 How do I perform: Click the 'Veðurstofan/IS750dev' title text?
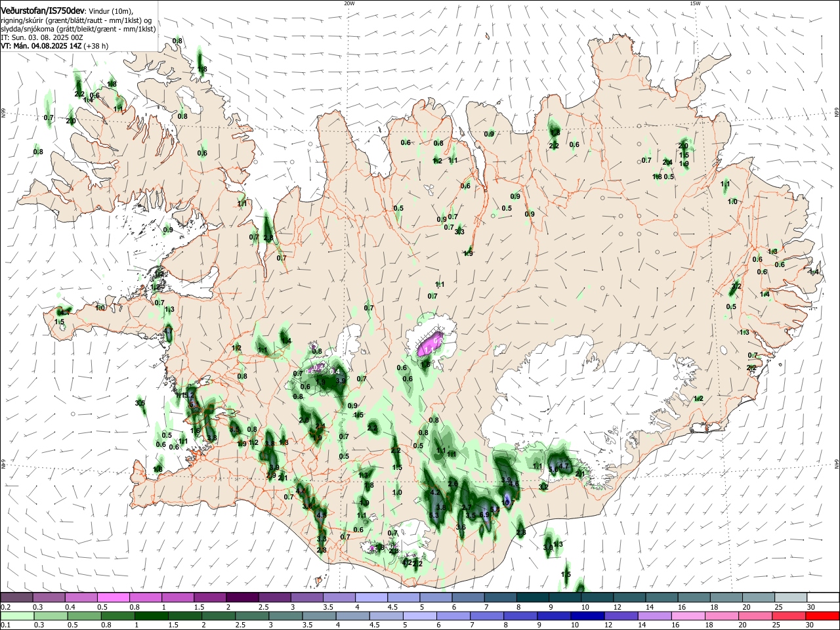click(42, 10)
